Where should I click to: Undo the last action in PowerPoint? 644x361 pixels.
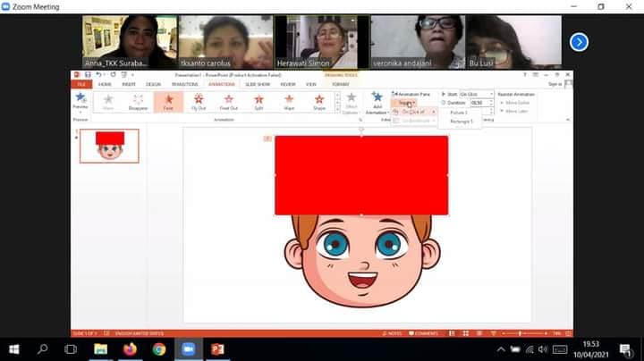98,75
